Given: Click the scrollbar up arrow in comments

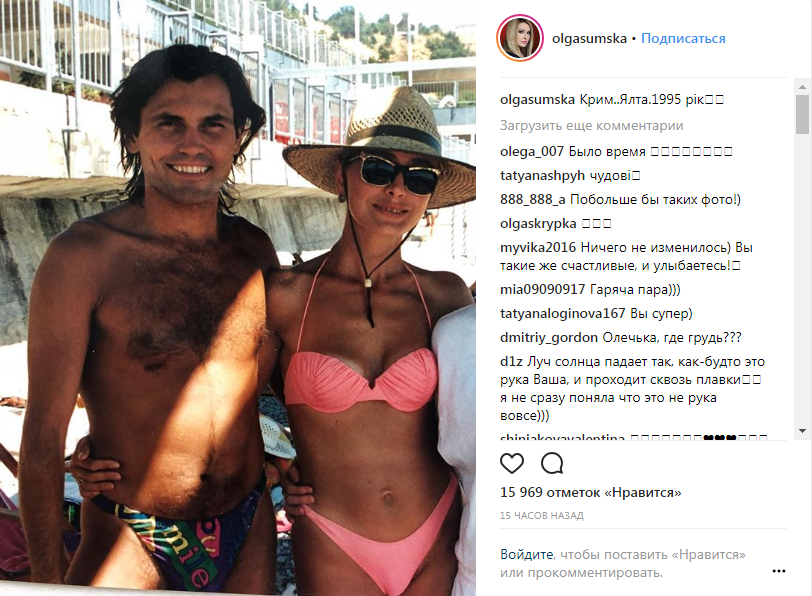Looking at the screenshot, I should (802, 87).
